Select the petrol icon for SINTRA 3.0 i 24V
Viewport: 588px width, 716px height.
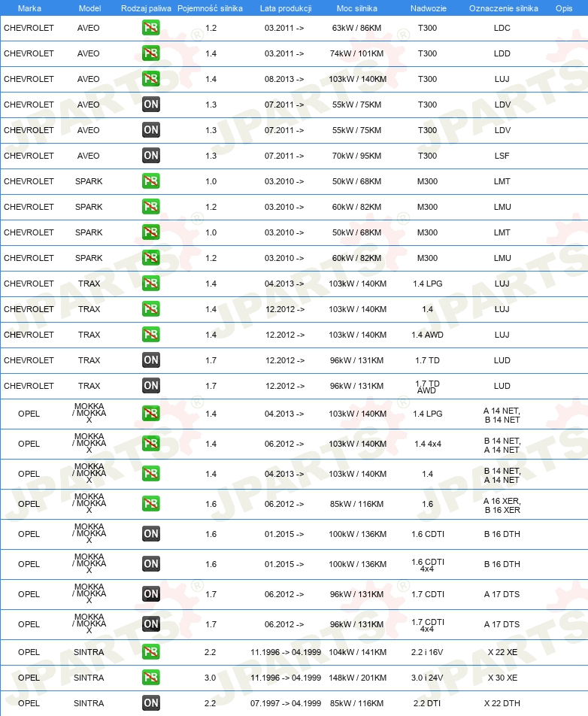point(150,678)
